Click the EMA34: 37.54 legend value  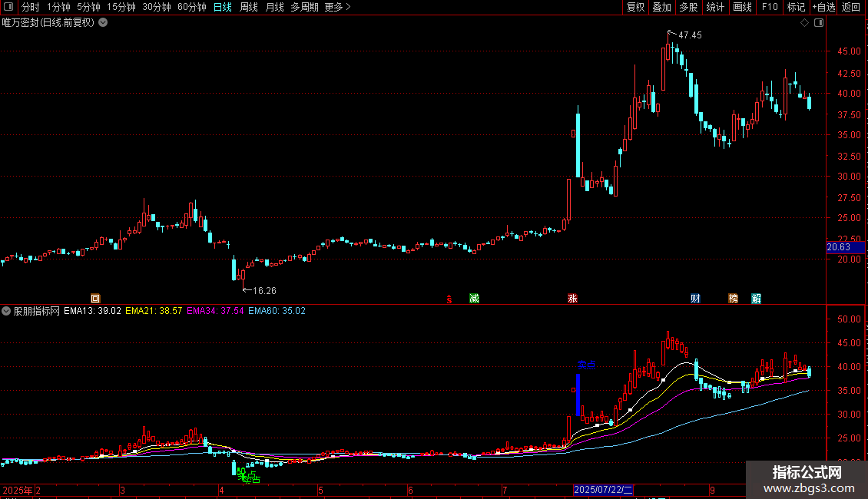click(x=215, y=311)
